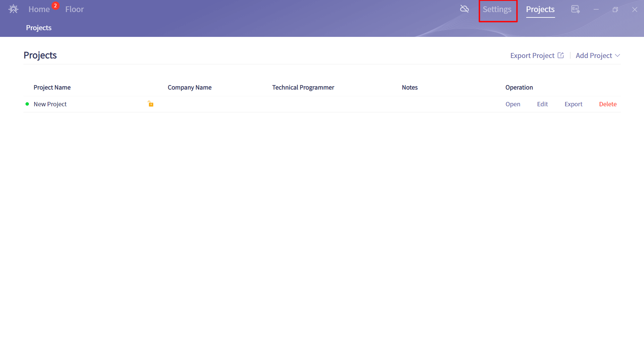This screenshot has width=644, height=342.
Task: Select the New Project name in table
Action: pos(50,104)
